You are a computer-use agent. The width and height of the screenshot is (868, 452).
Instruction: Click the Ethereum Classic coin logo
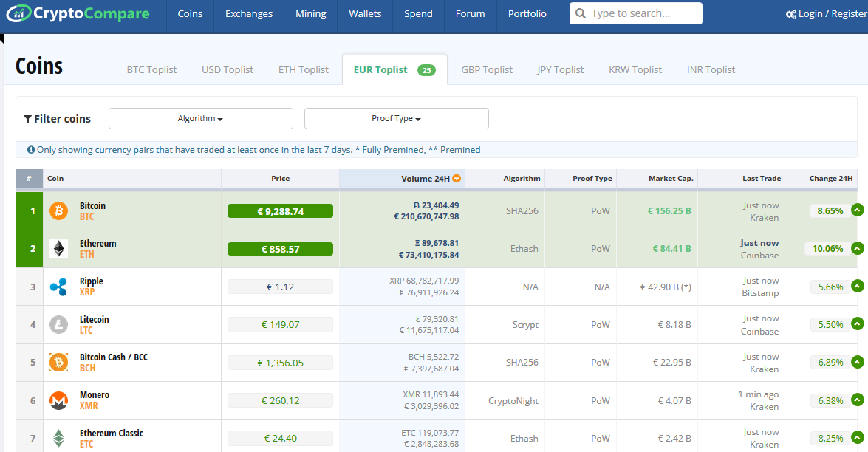pyautogui.click(x=58, y=438)
